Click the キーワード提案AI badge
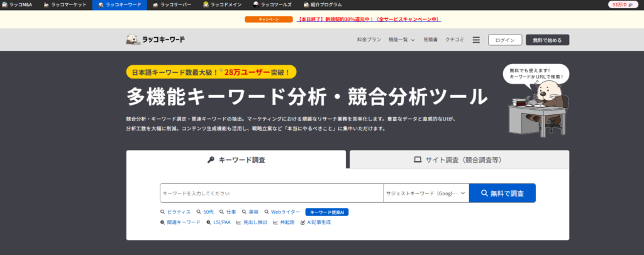Image resolution: width=644 pixels, height=255 pixels. pyautogui.click(x=326, y=212)
